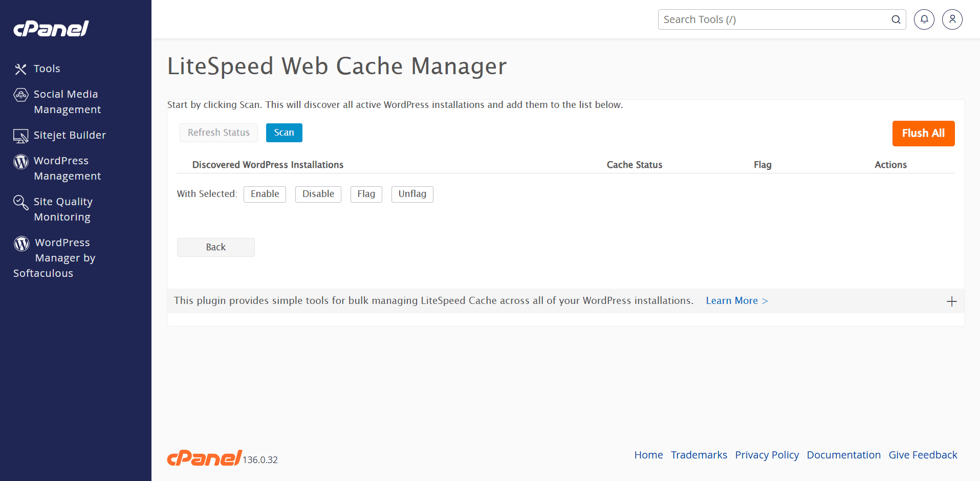This screenshot has width=980, height=481.
Task: Open Site Quality Monitoring
Action: (x=63, y=209)
